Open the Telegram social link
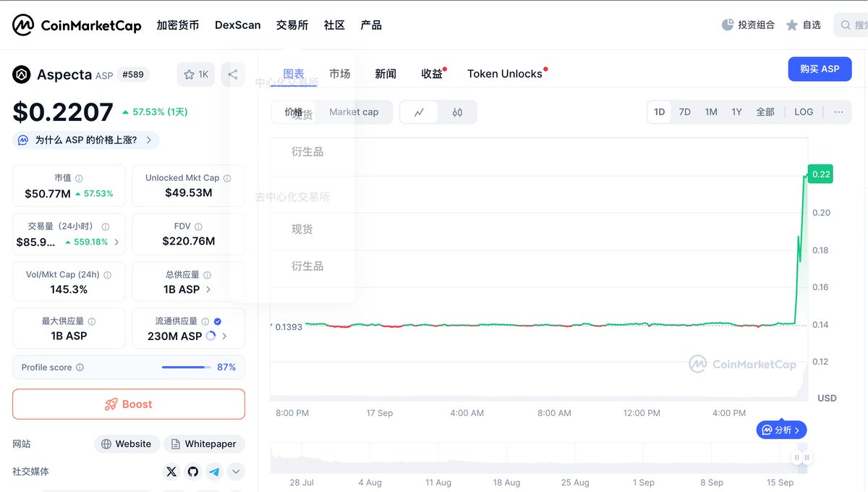 (x=214, y=472)
